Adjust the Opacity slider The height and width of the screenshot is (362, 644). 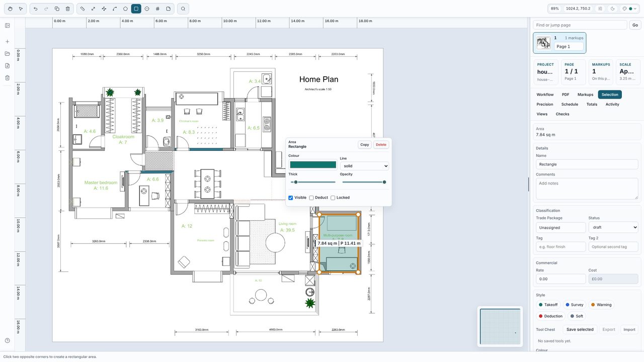[364, 182]
